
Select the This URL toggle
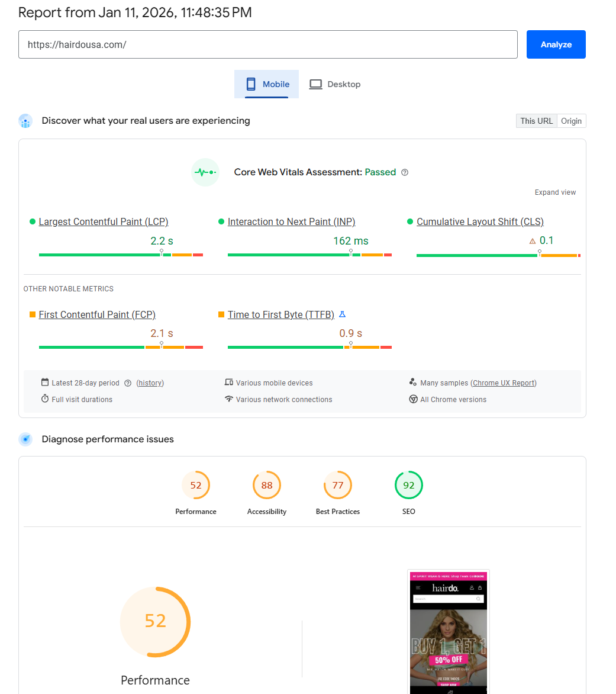tap(536, 121)
